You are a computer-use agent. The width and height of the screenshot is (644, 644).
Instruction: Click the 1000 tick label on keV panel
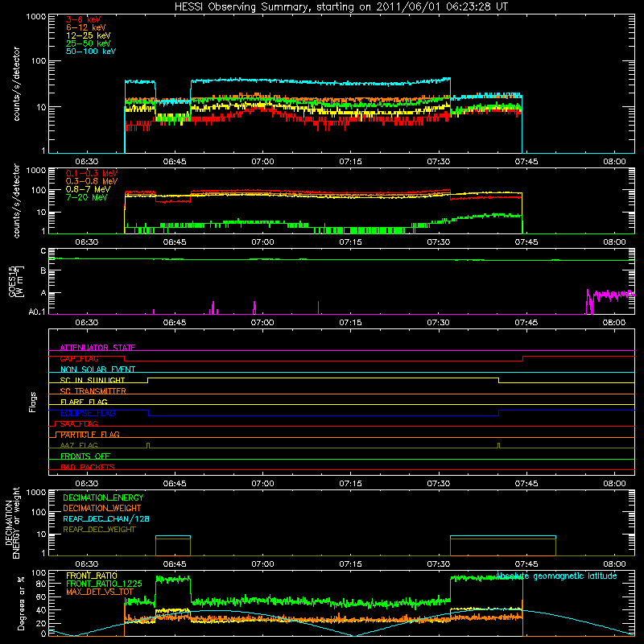point(36,17)
